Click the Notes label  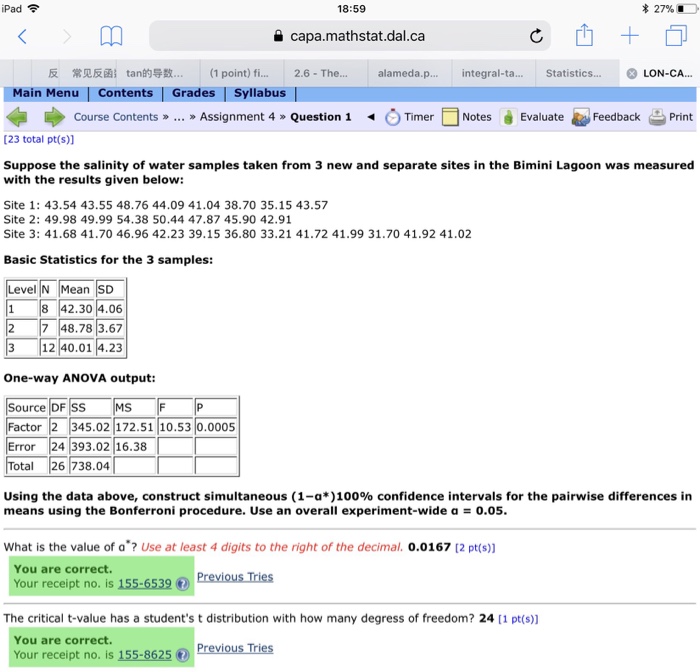[x=476, y=117]
